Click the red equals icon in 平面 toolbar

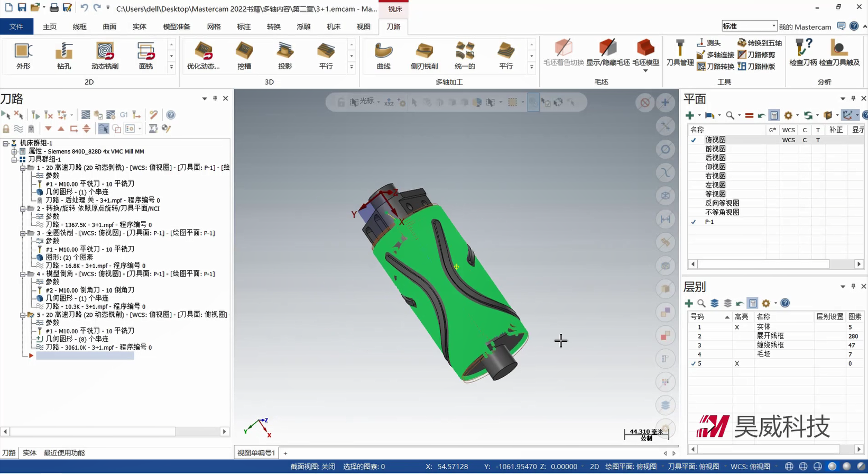point(749,115)
